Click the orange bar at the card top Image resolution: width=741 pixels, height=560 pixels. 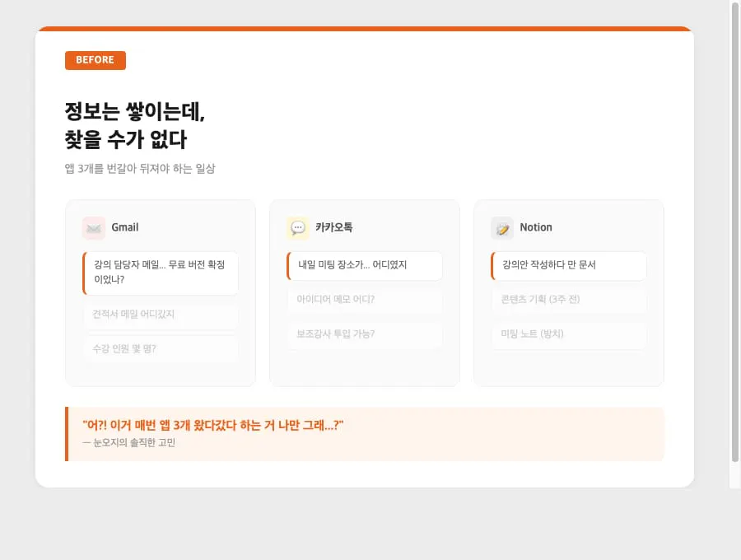[365, 28]
